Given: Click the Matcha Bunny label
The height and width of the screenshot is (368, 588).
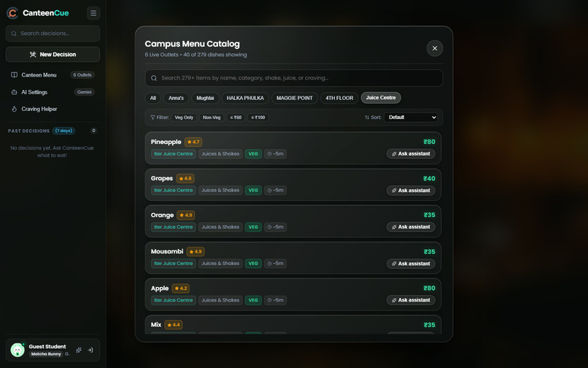Looking at the screenshot, I should coord(46,354).
